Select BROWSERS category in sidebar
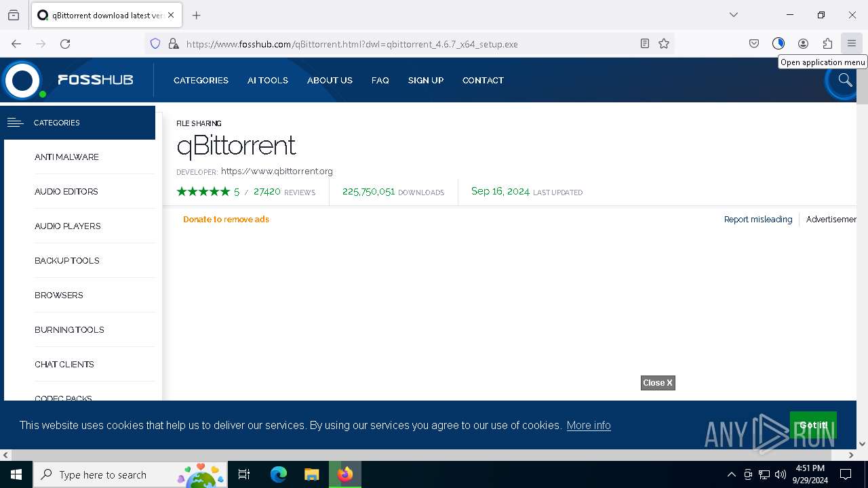This screenshot has width=868, height=488. [59, 295]
